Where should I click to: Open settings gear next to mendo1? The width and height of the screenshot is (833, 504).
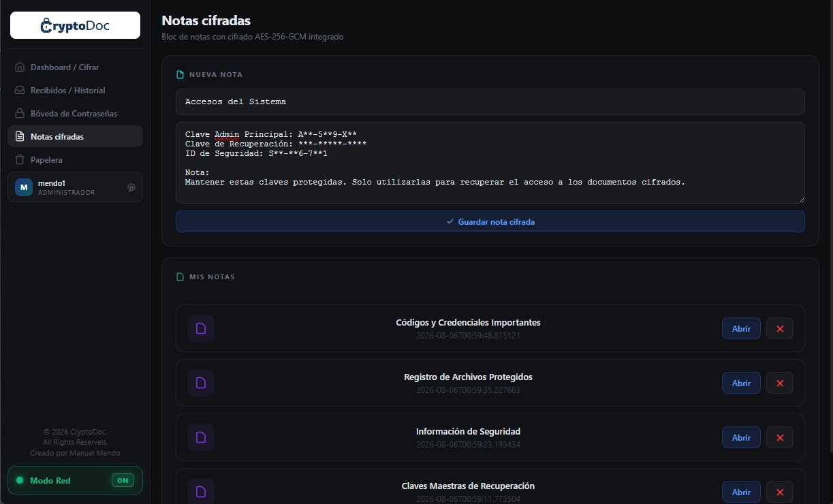tap(131, 187)
